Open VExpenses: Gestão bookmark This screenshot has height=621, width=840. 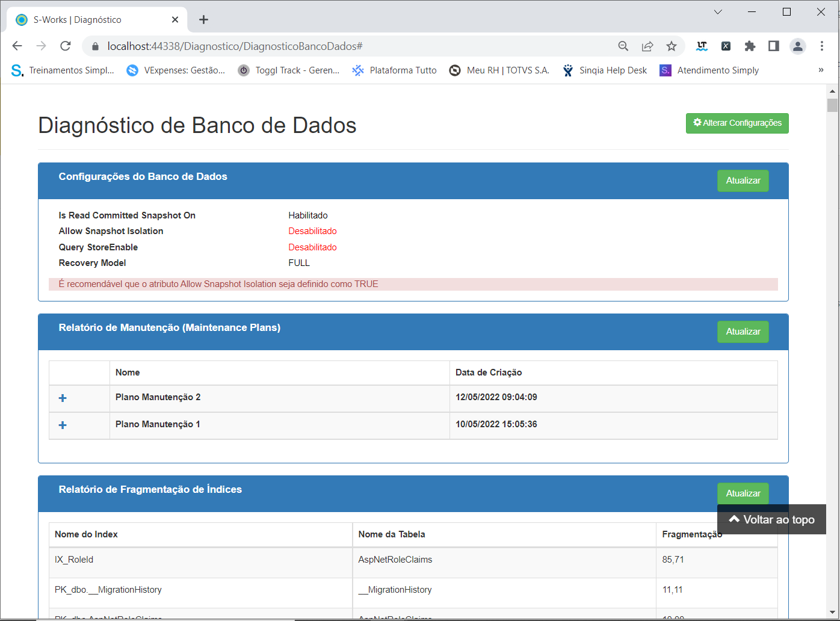coord(176,70)
